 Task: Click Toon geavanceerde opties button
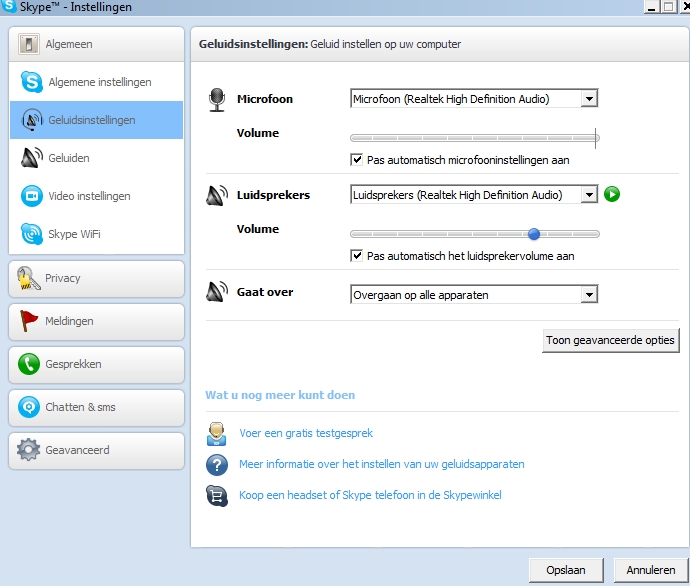point(610,340)
